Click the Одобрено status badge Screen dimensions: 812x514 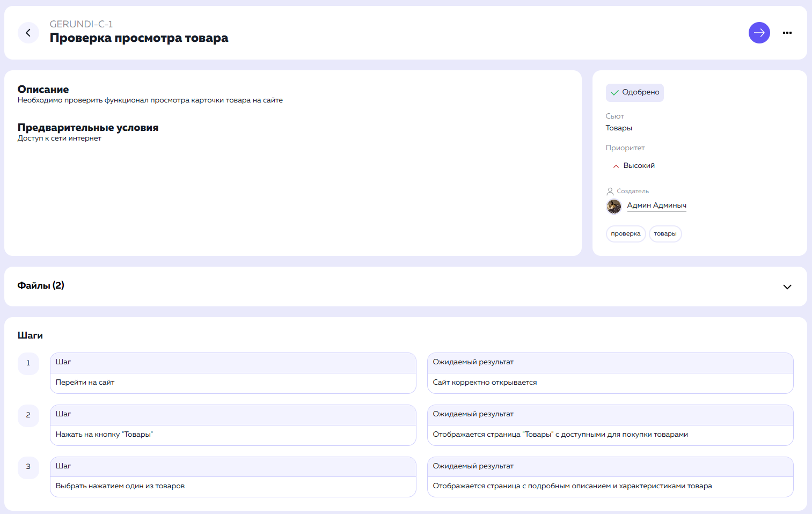634,92
